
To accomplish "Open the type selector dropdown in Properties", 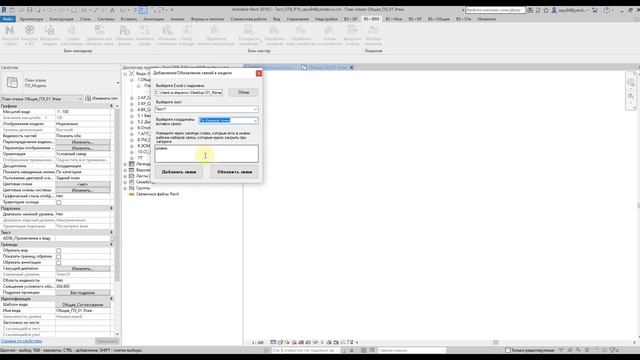I will [x=118, y=83].
